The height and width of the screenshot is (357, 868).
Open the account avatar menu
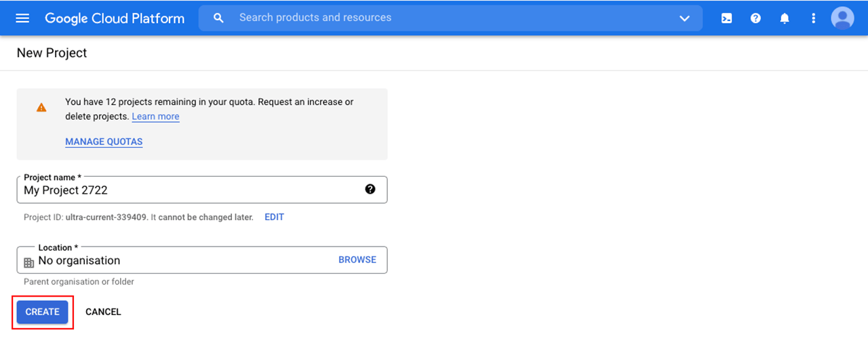click(x=843, y=18)
